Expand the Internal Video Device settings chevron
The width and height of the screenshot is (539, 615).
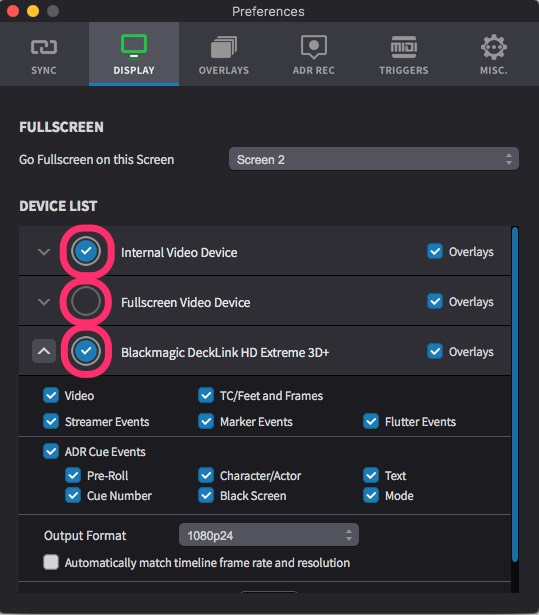coord(44,252)
